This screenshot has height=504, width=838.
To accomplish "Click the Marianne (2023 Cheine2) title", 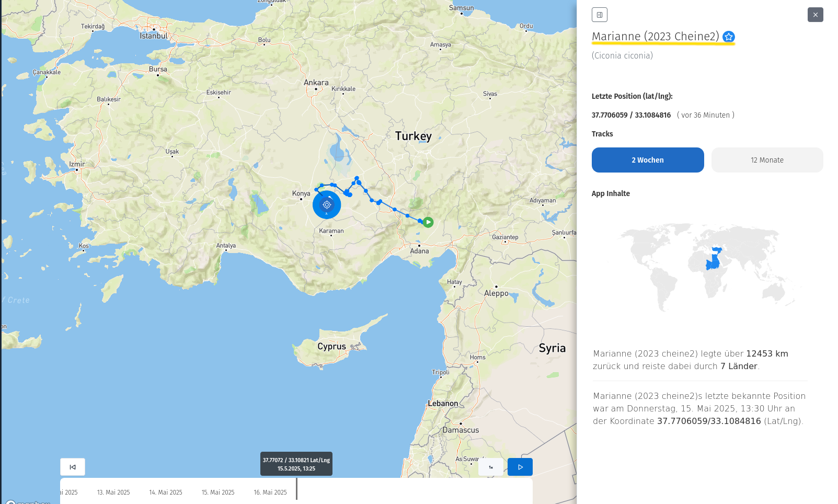I will pyautogui.click(x=655, y=37).
